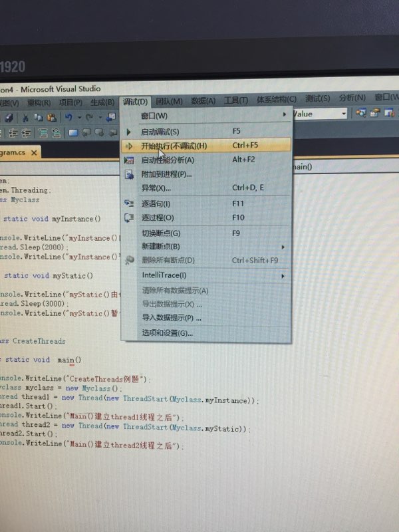Click 'CreateThreads' class name in code
Screen dimensions: 399x532
(39, 341)
